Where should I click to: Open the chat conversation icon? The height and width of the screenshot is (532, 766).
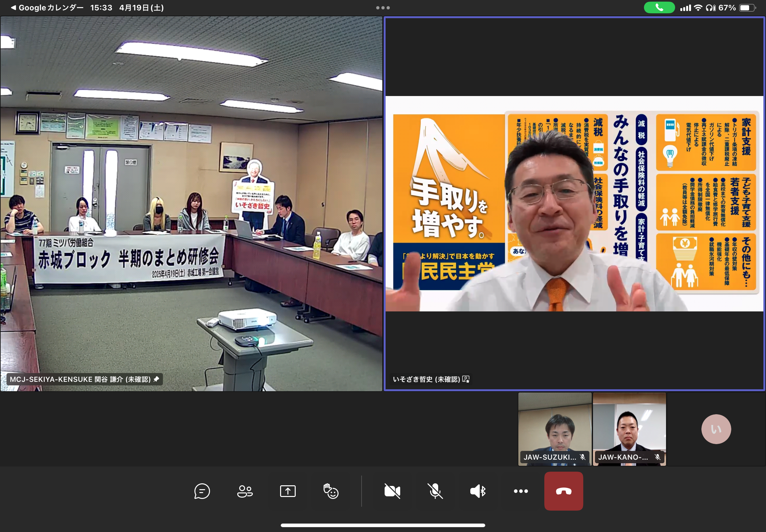tap(202, 491)
